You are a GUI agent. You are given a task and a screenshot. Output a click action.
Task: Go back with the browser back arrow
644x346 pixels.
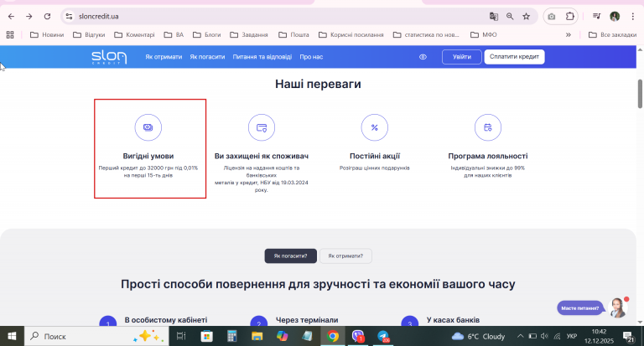point(11,17)
